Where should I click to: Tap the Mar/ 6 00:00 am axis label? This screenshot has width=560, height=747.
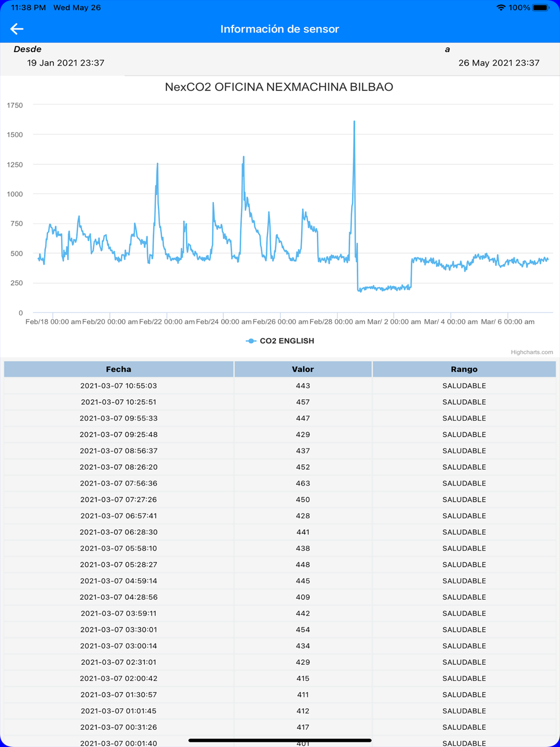pos(507,321)
